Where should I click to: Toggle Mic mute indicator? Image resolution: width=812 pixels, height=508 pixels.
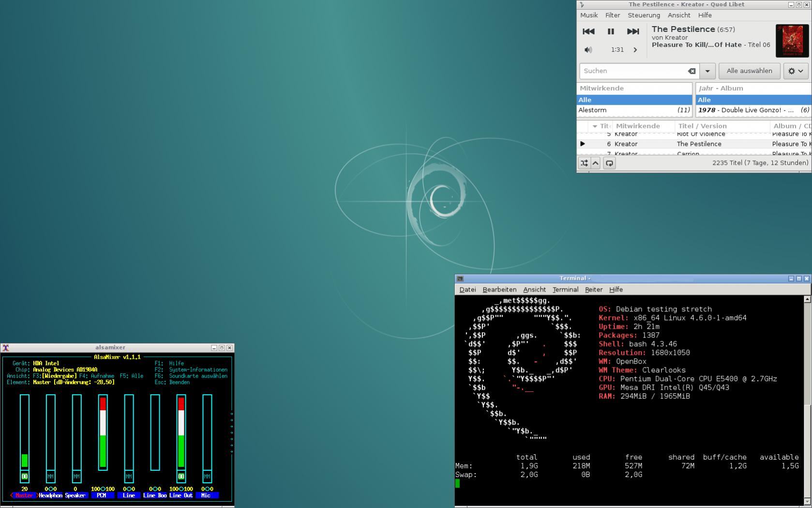pyautogui.click(x=207, y=477)
